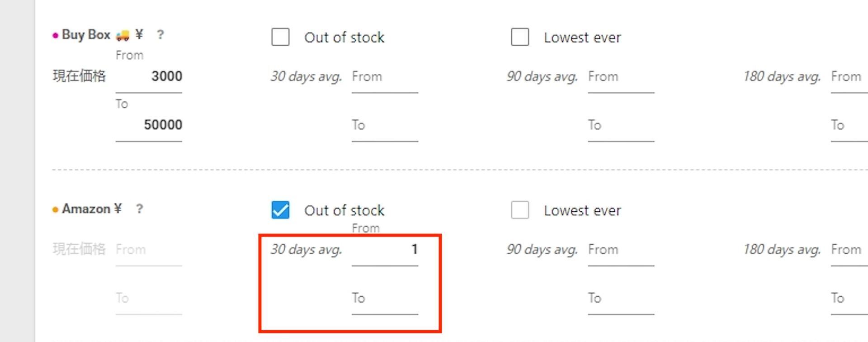The image size is (868, 342).
Task: Click Buy Box 180 days avg. To field
Action: [849, 125]
